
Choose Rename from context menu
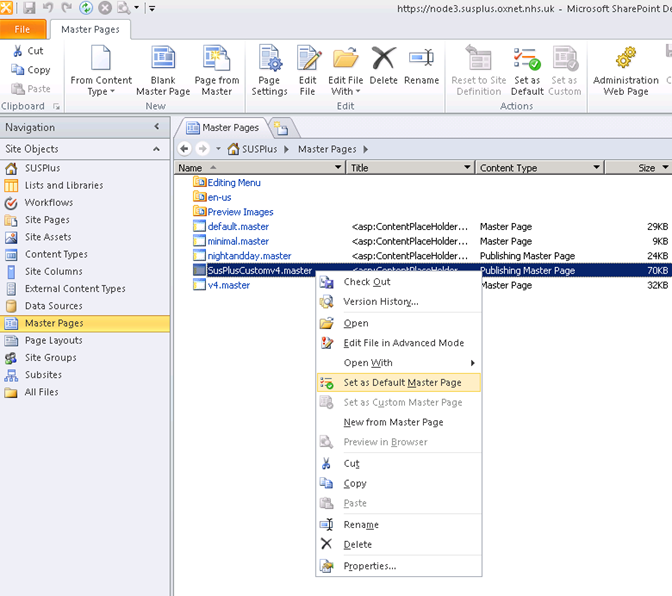point(399,524)
